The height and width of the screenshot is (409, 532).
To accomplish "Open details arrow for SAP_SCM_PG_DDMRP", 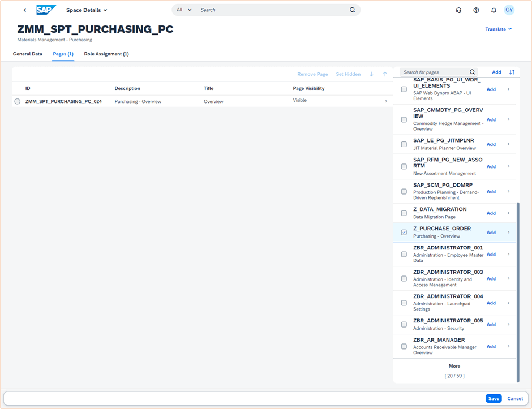I will (508, 191).
